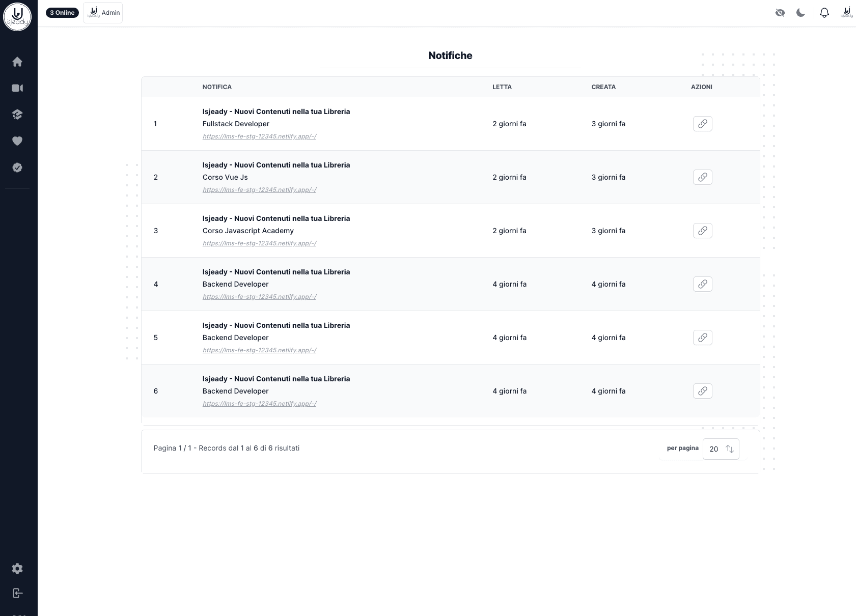
Task: Click the link icon for notification 6
Action: click(x=702, y=391)
